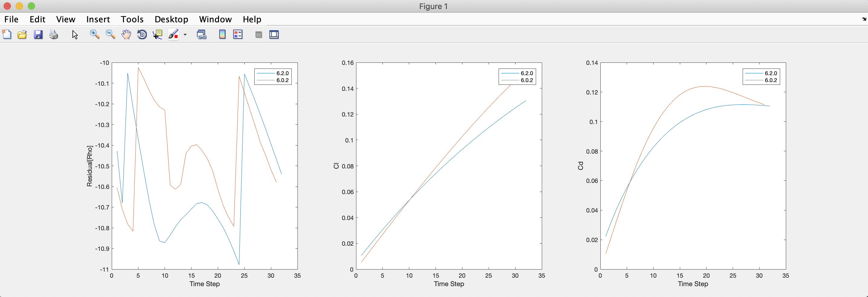Click the dock figure arrow at top right
This screenshot has width=868, height=297.
click(x=864, y=19)
